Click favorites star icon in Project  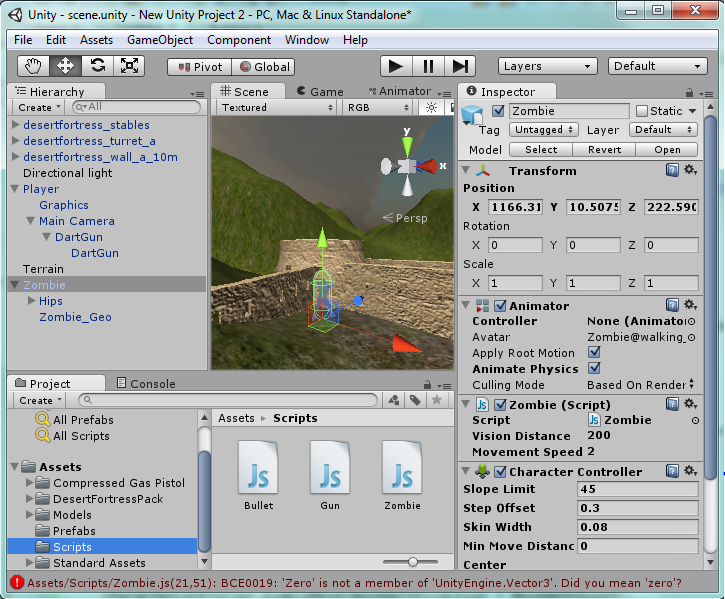click(x=436, y=400)
